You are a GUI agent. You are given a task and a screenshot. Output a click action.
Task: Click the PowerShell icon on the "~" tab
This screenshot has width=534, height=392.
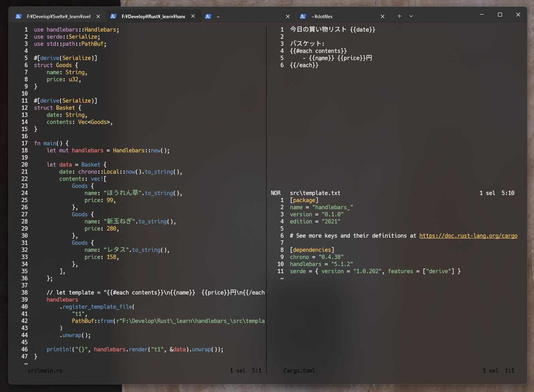pyautogui.click(x=208, y=16)
